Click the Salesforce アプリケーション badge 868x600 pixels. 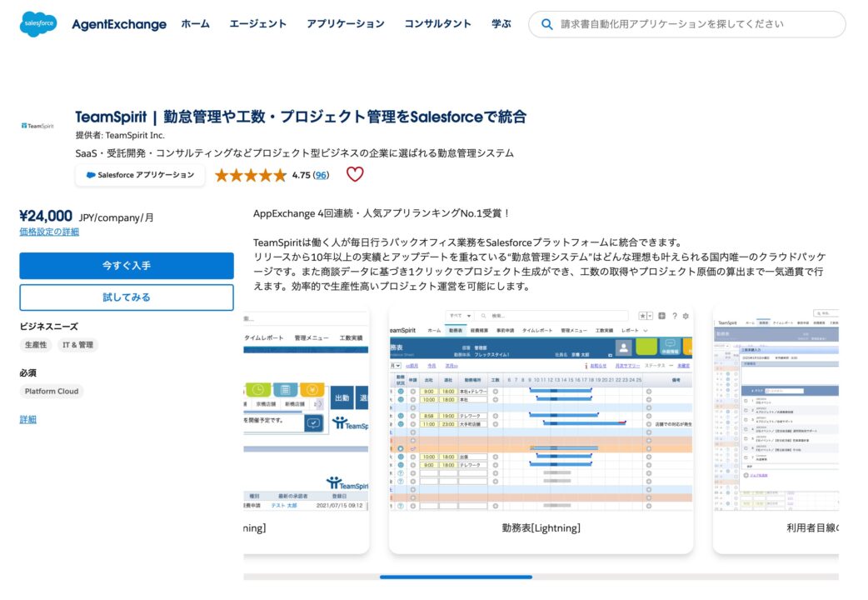tap(140, 175)
